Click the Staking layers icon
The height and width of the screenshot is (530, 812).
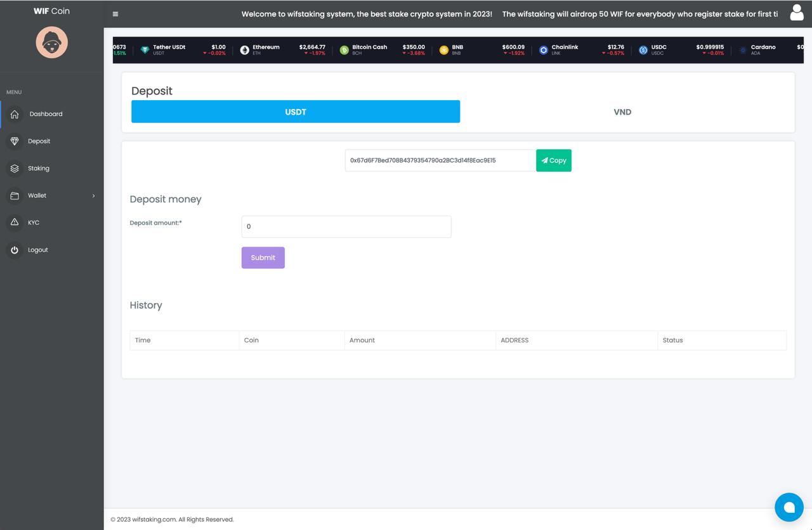(x=15, y=169)
